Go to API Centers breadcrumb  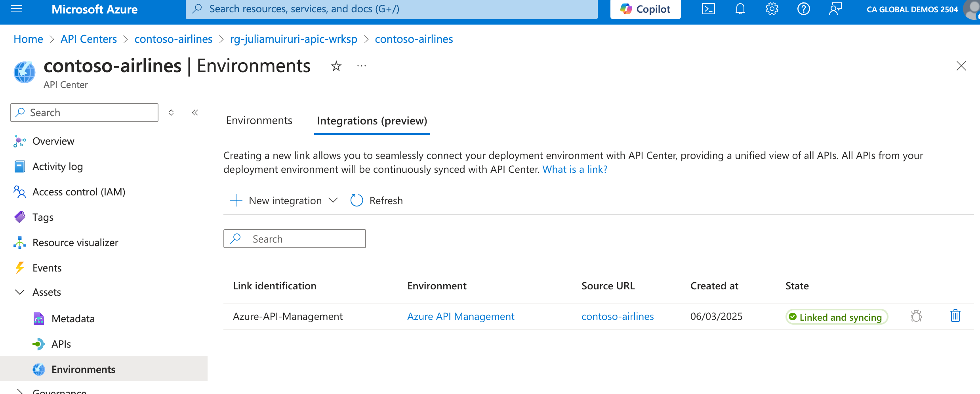(x=88, y=39)
